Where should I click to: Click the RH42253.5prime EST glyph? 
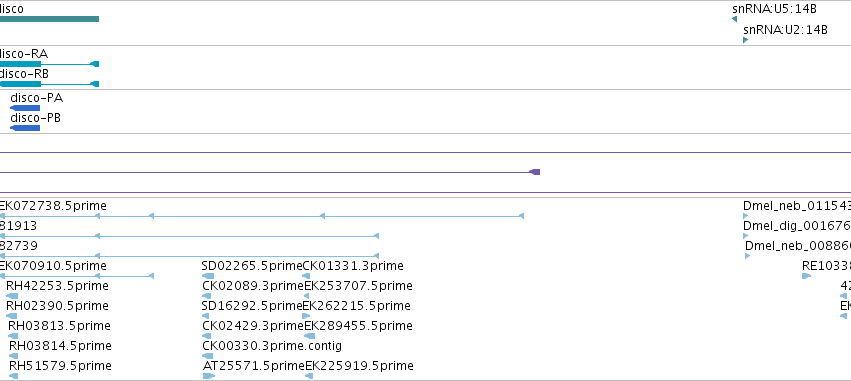(12, 296)
